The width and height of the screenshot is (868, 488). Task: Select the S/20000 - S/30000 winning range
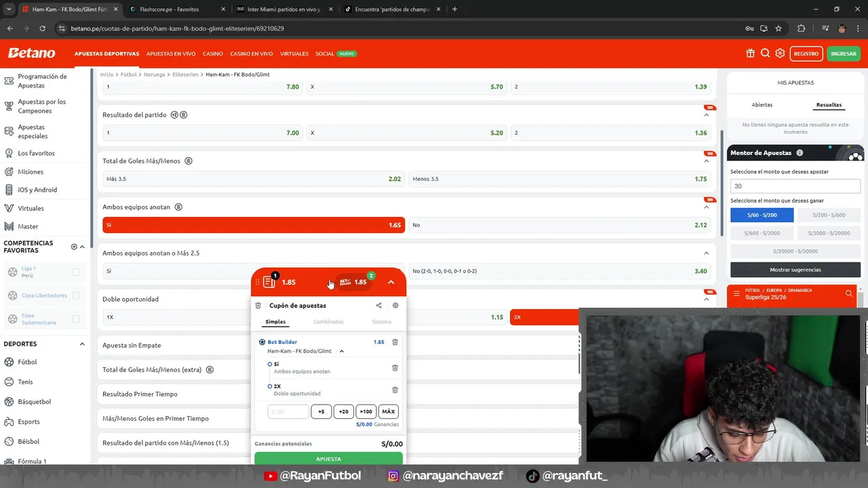[795, 251]
